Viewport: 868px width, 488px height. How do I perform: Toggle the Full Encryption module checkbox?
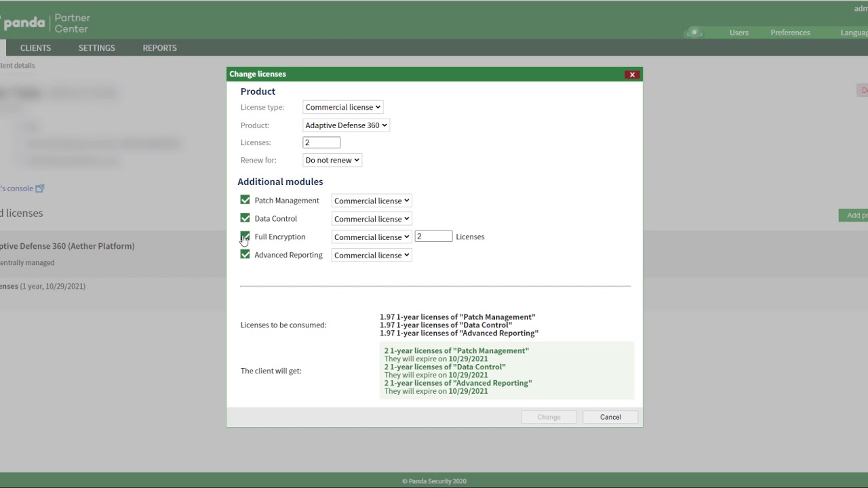click(245, 237)
